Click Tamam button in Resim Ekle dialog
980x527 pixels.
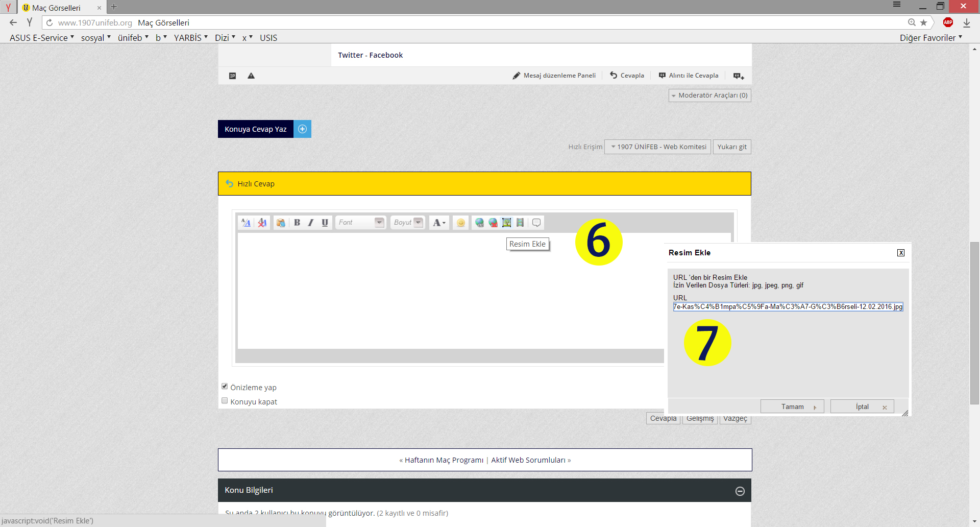792,407
